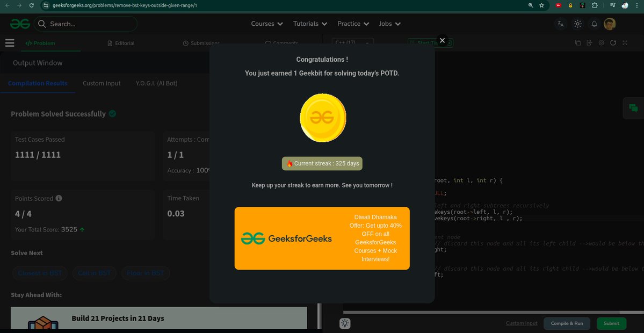Click the Compile & Run button
Screen dimensions: 644x333
[567, 323]
